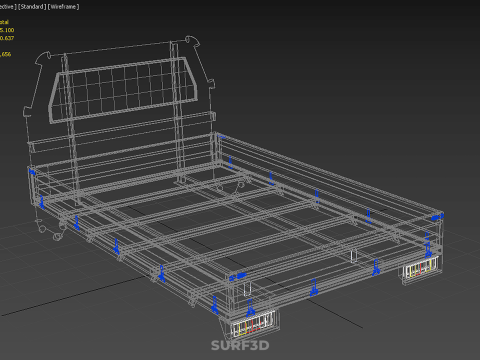
Task: Open the [Wireframe] display mode menu
Action: pyautogui.click(x=63, y=7)
